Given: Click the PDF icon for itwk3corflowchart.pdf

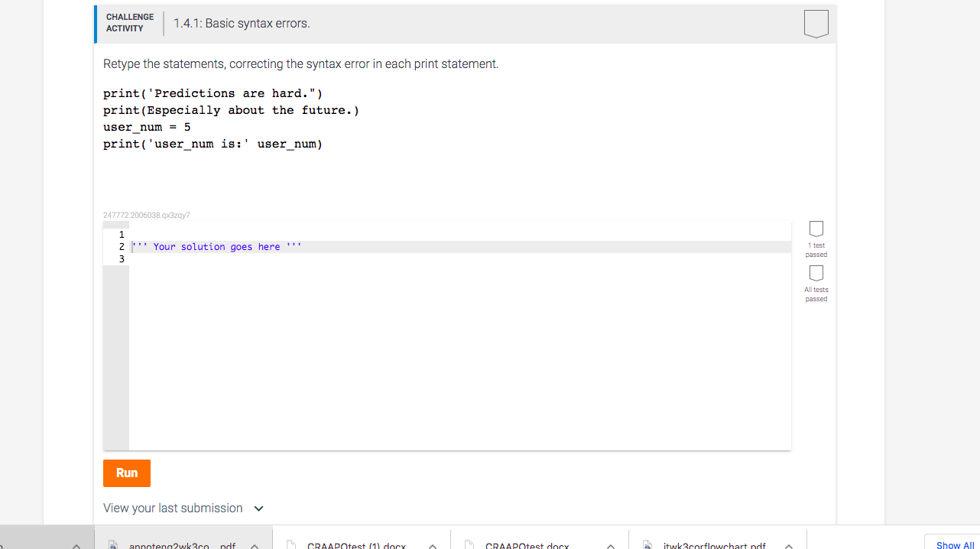Looking at the screenshot, I should pyautogui.click(x=647, y=544).
